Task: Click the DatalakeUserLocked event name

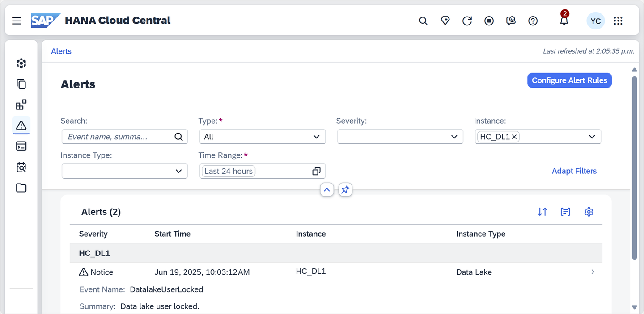Action: pos(166,289)
